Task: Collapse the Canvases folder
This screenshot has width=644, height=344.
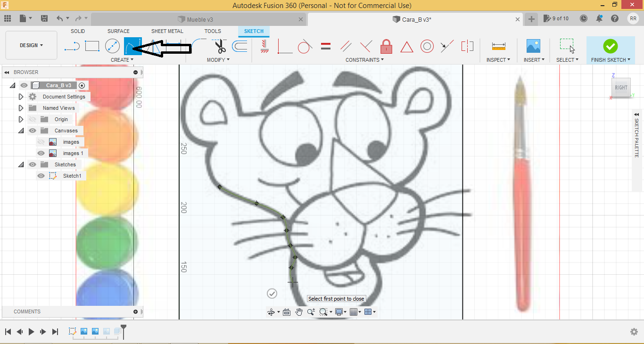Action: tap(21, 131)
